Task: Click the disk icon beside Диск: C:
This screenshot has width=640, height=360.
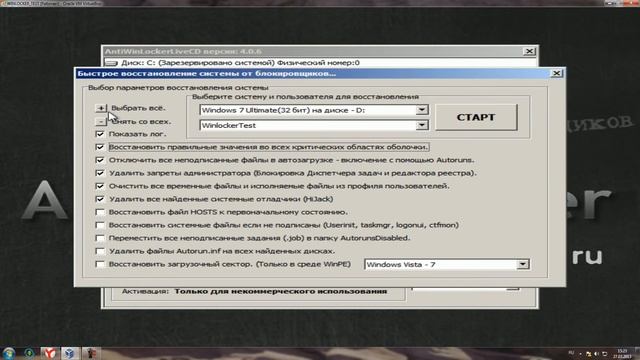Action: [x=111, y=63]
